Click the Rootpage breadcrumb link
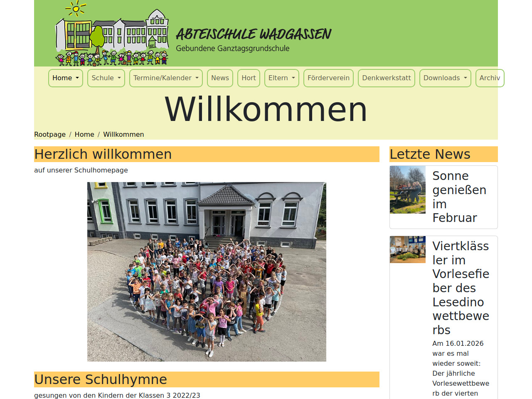The image size is (532, 399). 50,135
